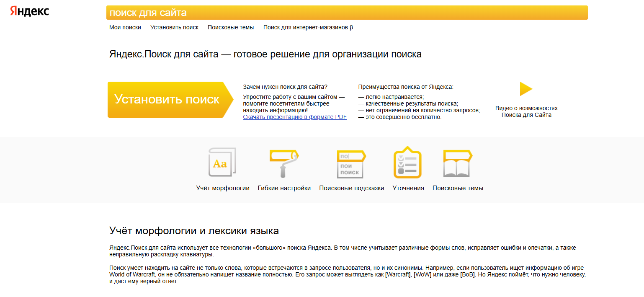
Task: Click the Видео о возможностях Поиска для Сайта caption
Action: coord(526,111)
